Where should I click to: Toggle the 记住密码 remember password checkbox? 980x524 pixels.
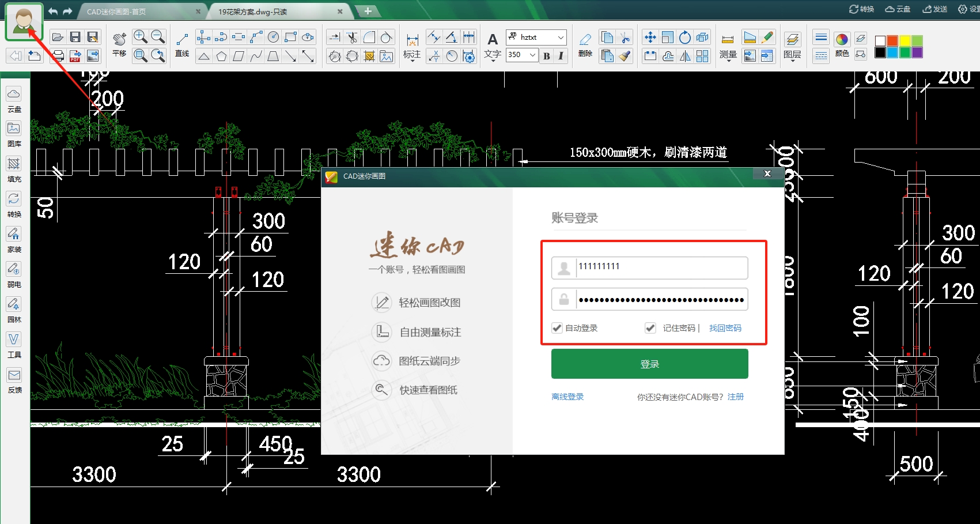[650, 328]
